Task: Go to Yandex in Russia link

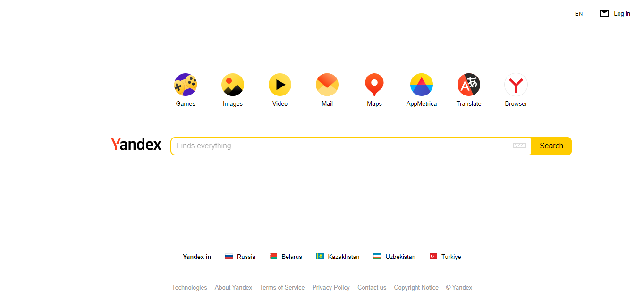Action: point(246,257)
